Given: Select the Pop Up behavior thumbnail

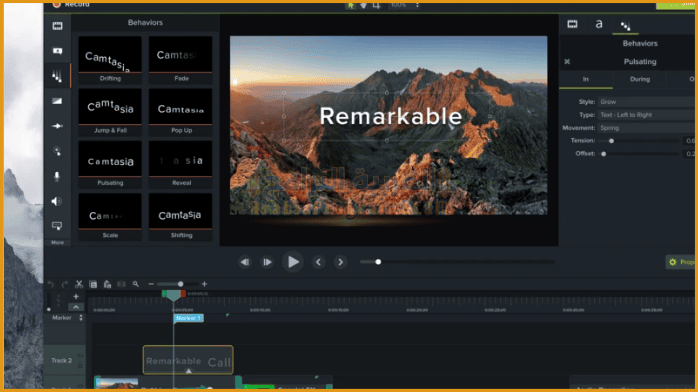Looking at the screenshot, I should [180, 112].
